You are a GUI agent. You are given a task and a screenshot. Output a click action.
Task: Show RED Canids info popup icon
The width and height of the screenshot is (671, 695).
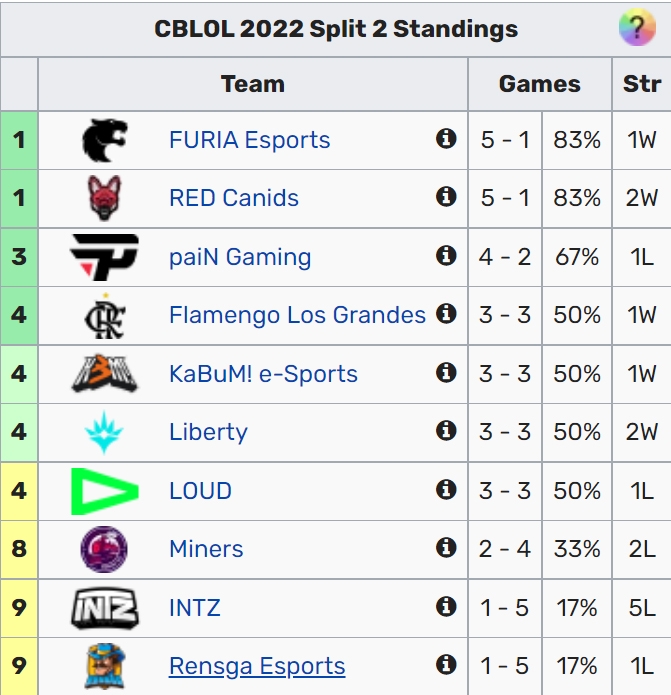click(446, 196)
